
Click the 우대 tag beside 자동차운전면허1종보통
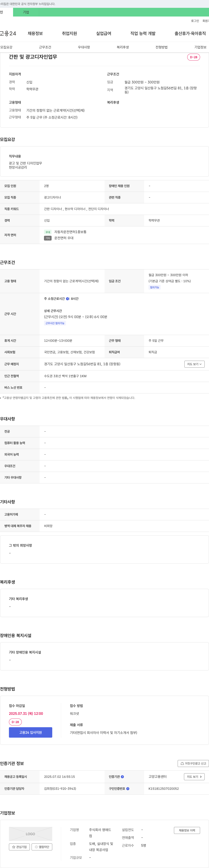(x=48, y=232)
